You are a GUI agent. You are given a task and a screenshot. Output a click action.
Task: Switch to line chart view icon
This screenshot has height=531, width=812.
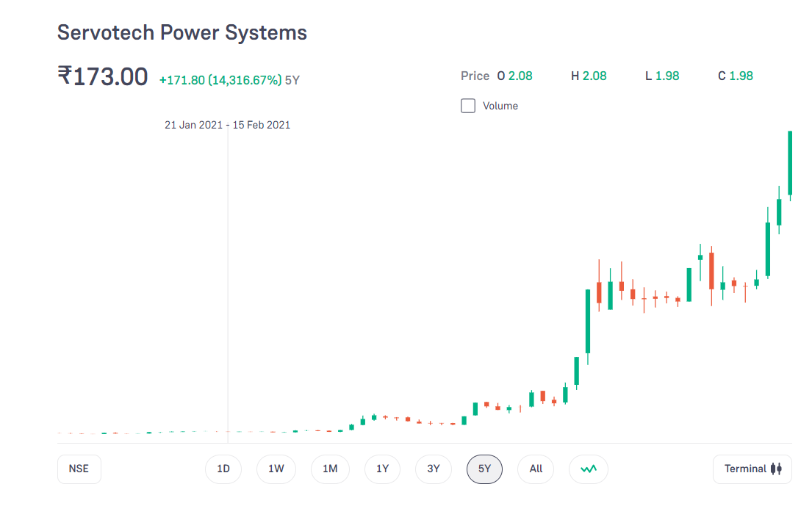pos(589,469)
